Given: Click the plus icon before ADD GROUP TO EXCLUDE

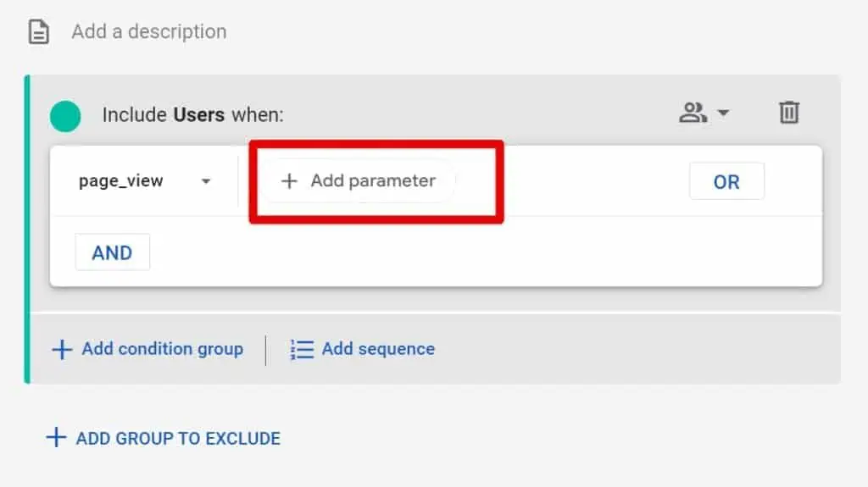Looking at the screenshot, I should tap(56, 437).
